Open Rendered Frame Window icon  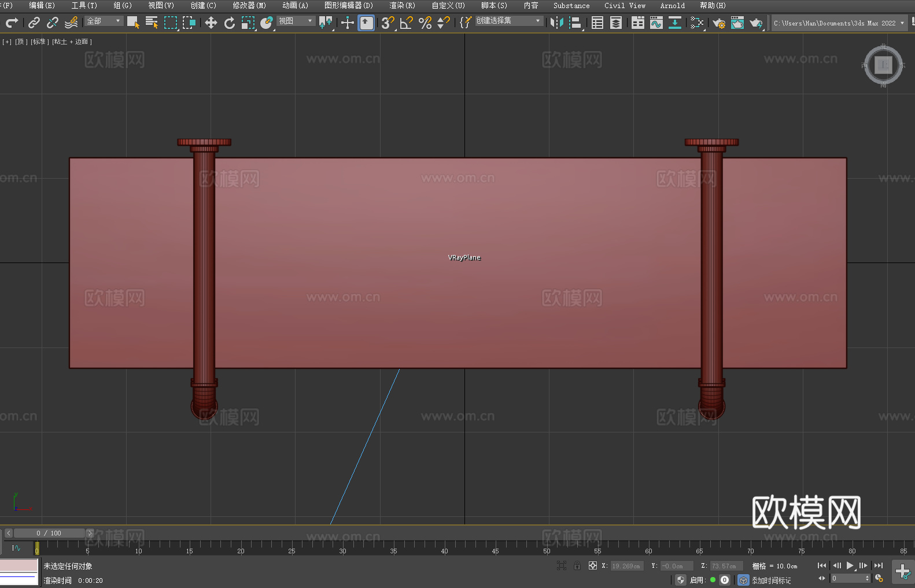click(x=737, y=23)
